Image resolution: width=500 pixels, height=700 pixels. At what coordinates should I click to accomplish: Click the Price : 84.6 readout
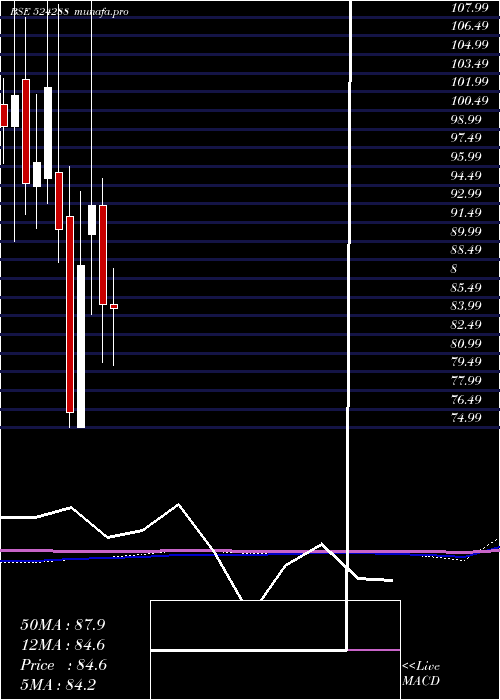click(x=63, y=665)
